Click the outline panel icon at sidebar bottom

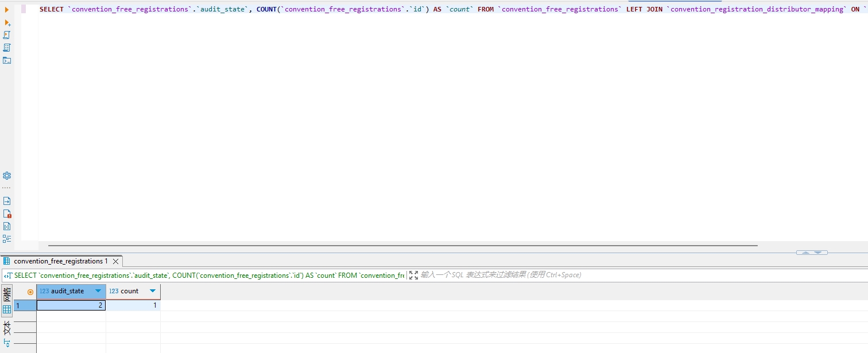7,239
